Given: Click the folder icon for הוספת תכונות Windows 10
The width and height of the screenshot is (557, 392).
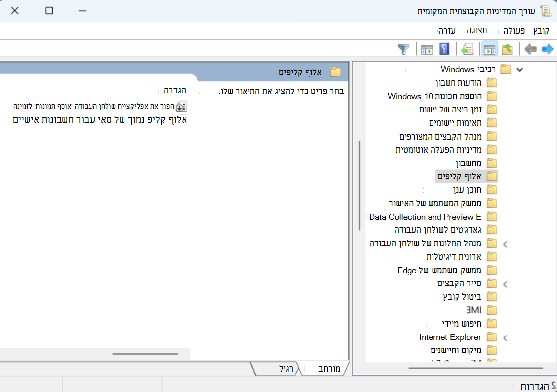Looking at the screenshot, I should click(492, 96).
